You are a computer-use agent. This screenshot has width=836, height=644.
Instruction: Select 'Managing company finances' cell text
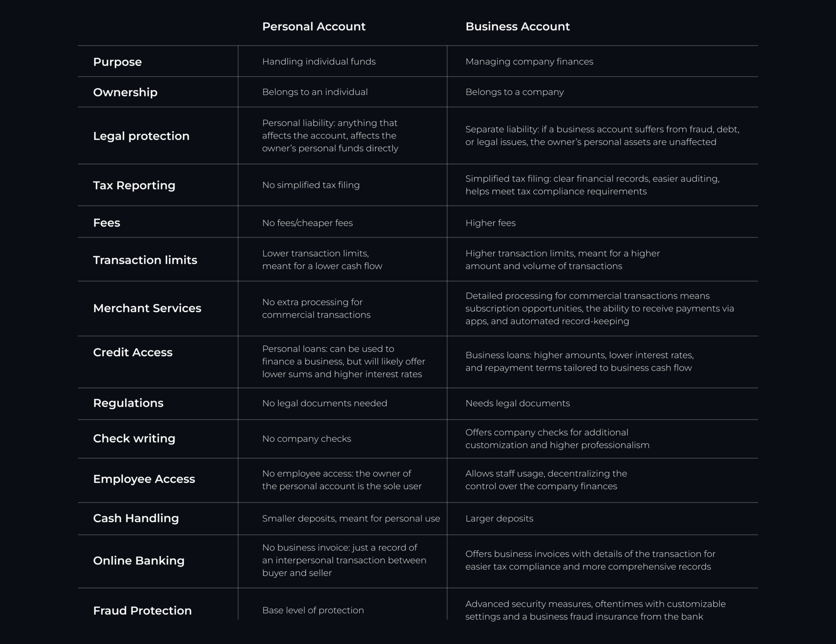coord(529,62)
